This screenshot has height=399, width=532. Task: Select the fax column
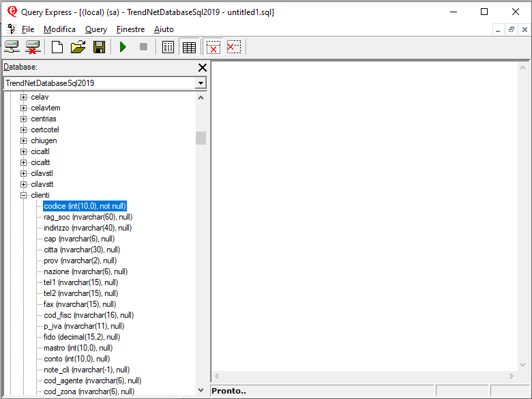click(x=80, y=304)
